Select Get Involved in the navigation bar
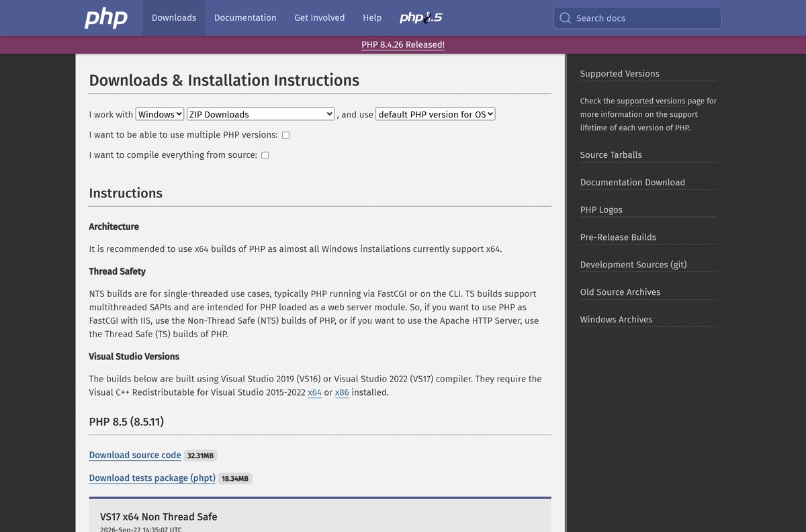The width and height of the screenshot is (806, 532). click(320, 18)
